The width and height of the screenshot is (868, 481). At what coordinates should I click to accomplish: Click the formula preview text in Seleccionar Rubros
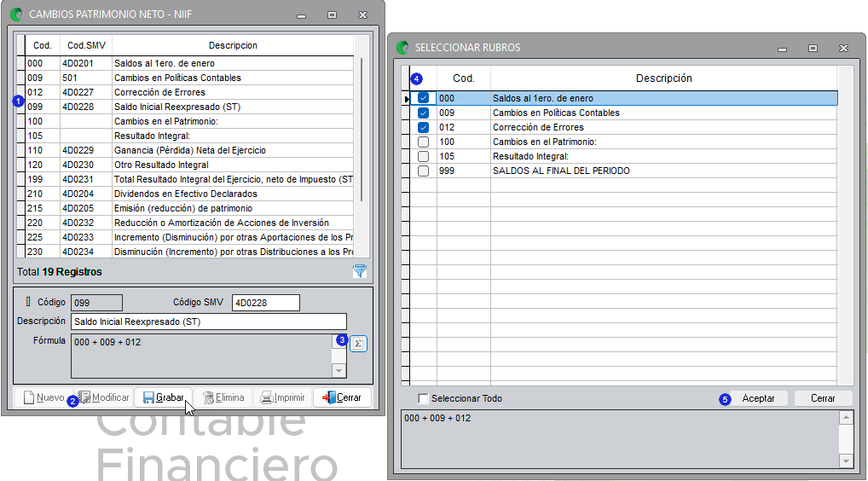pos(437,418)
